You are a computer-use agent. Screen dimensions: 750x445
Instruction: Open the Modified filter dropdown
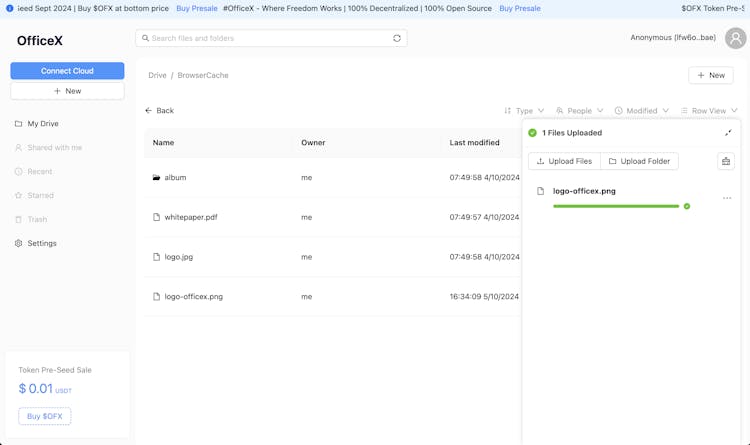pos(641,111)
